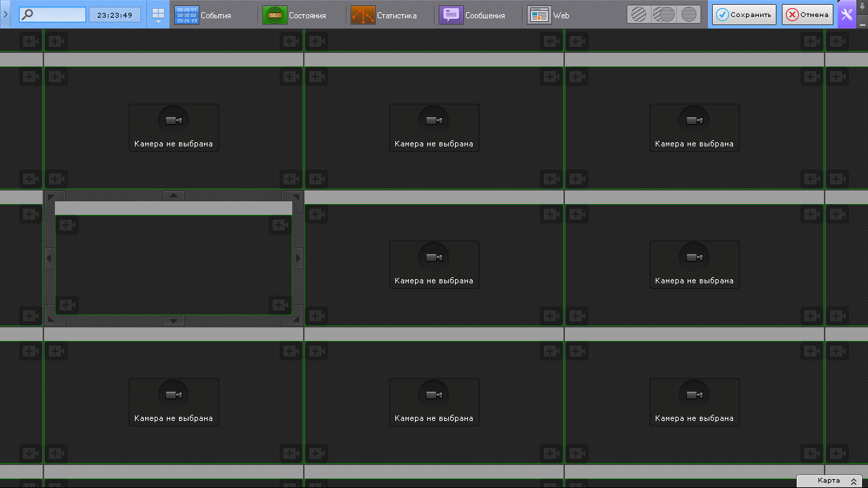Add camera via selected cell's bottom-right icon
868x488 pixels.
(280, 304)
